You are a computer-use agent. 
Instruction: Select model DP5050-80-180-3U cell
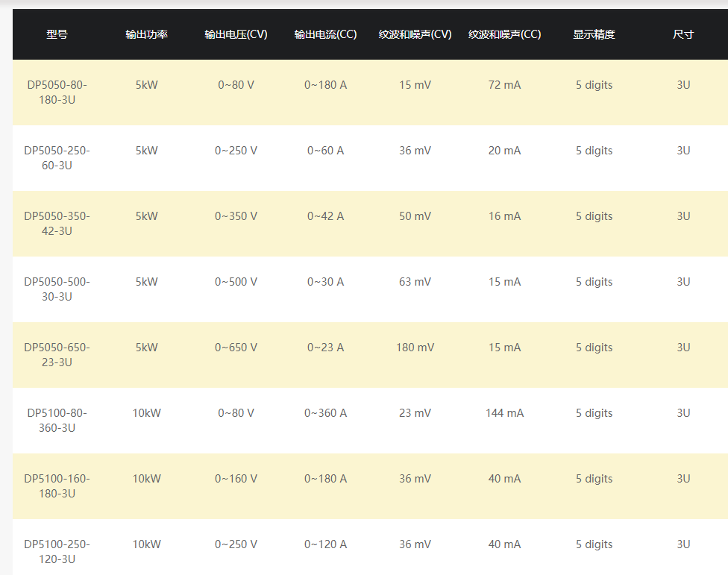[57, 92]
